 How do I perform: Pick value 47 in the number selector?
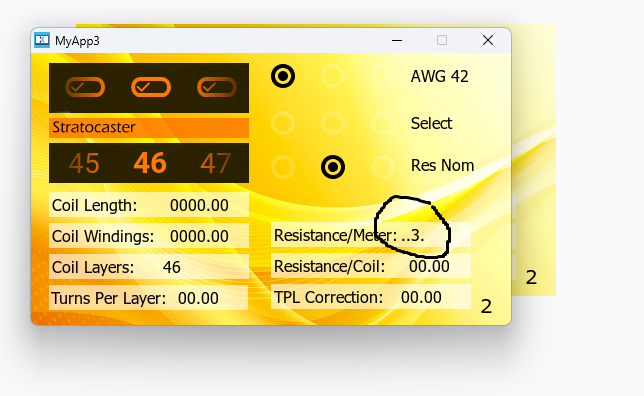pos(215,163)
